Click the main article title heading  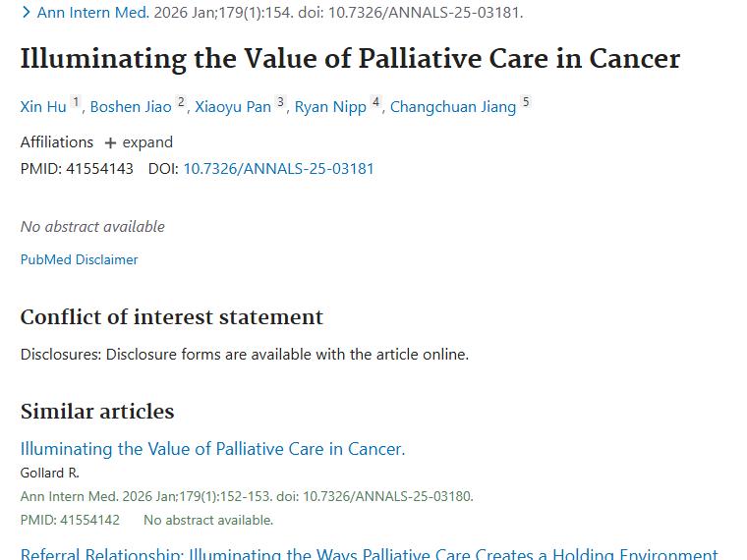coord(350,59)
